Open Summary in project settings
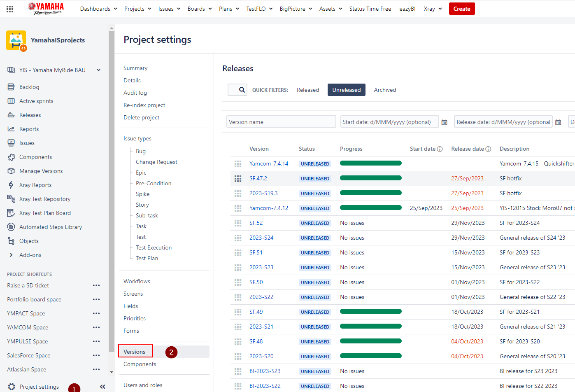This screenshot has width=575, height=392. (x=135, y=68)
